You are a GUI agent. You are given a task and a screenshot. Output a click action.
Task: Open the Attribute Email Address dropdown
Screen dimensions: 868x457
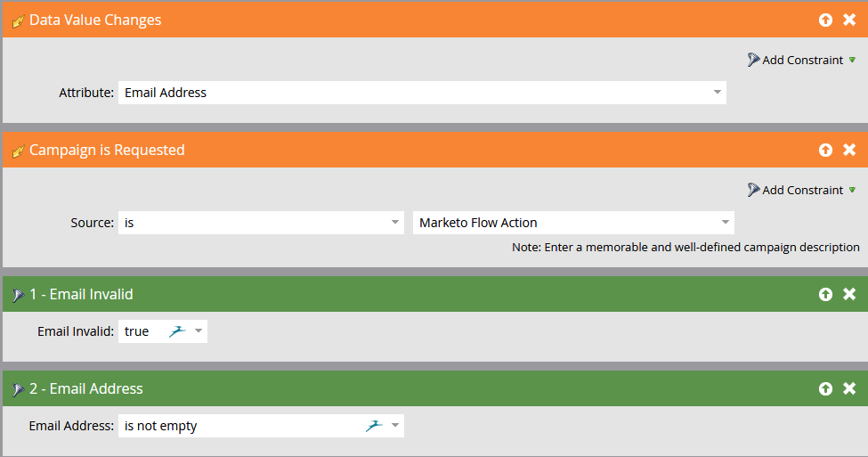[717, 93]
